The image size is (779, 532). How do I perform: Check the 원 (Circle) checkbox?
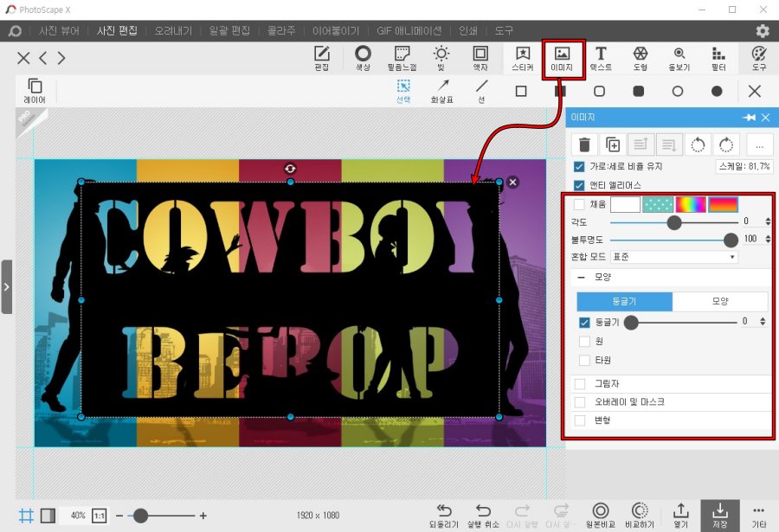pos(585,341)
